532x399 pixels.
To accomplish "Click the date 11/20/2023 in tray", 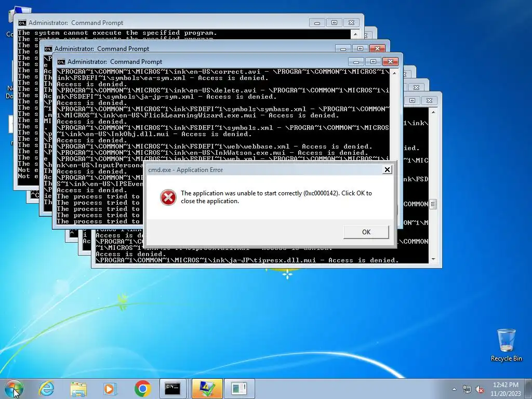I will [x=506, y=394].
